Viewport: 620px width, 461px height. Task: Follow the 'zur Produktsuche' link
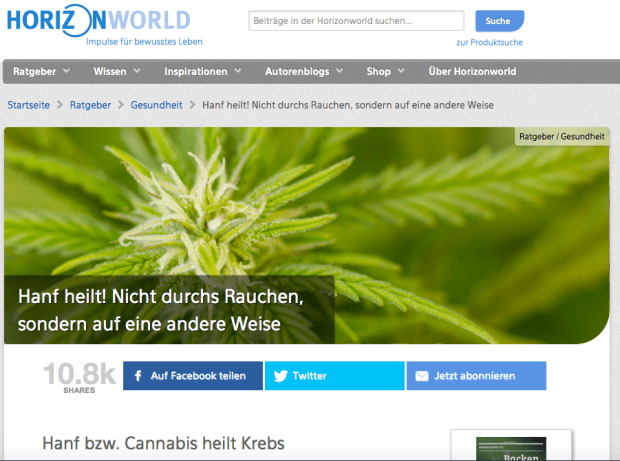[x=489, y=42]
